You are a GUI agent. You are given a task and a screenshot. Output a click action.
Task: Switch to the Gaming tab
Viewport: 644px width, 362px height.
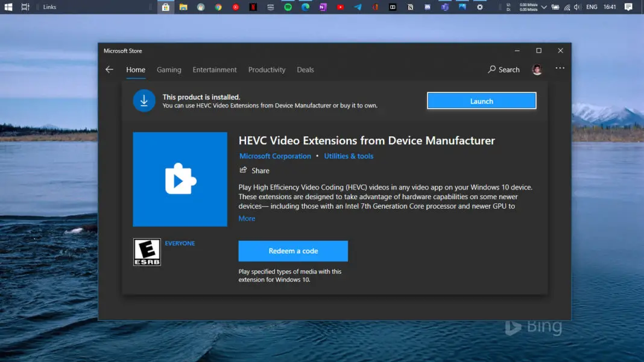tap(169, 70)
